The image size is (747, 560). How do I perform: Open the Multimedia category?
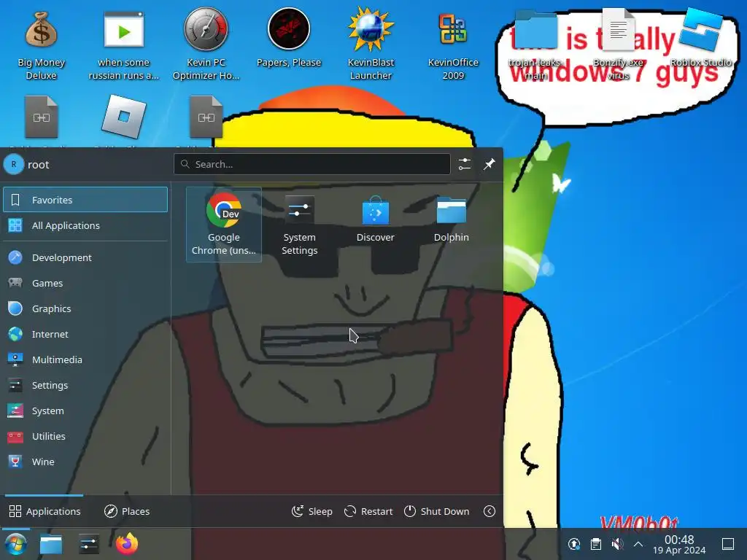[x=85, y=359]
